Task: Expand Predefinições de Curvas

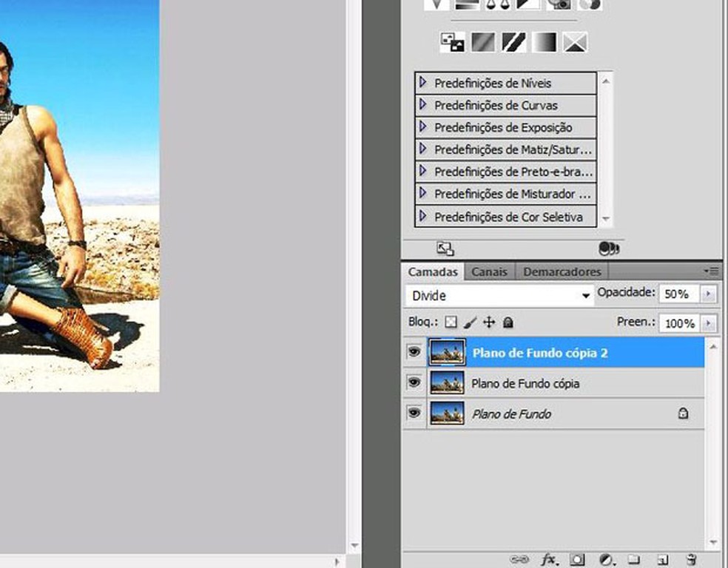Action: click(422, 104)
